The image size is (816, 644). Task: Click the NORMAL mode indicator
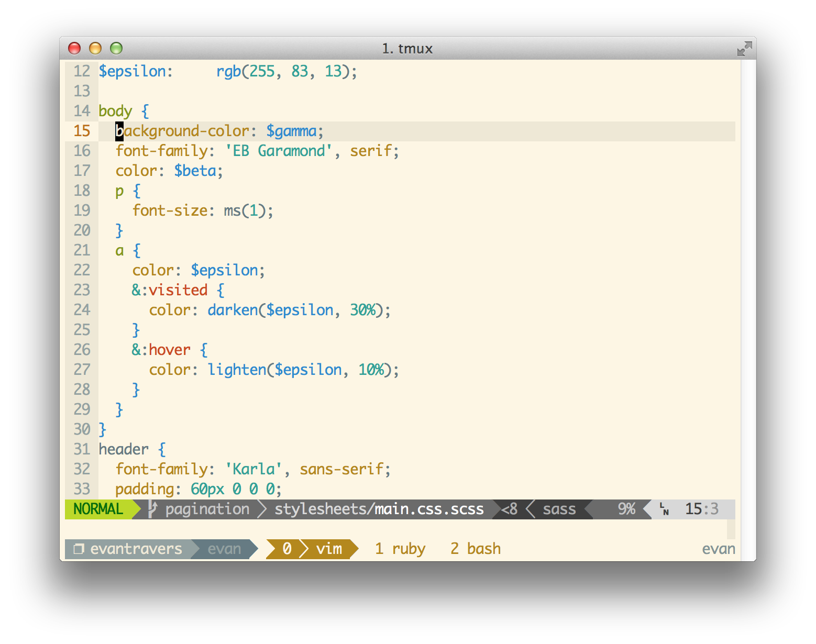98,509
